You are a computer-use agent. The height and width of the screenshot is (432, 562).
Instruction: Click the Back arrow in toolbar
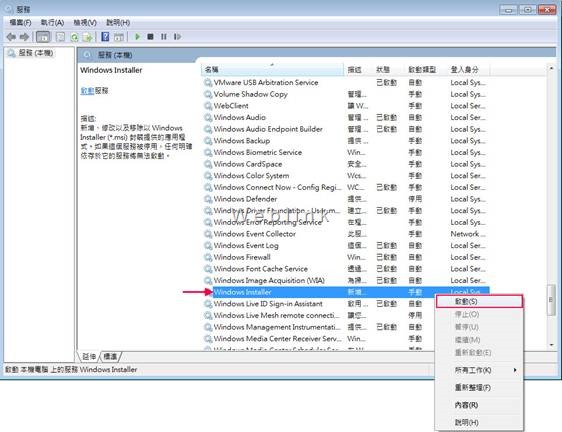(x=11, y=37)
